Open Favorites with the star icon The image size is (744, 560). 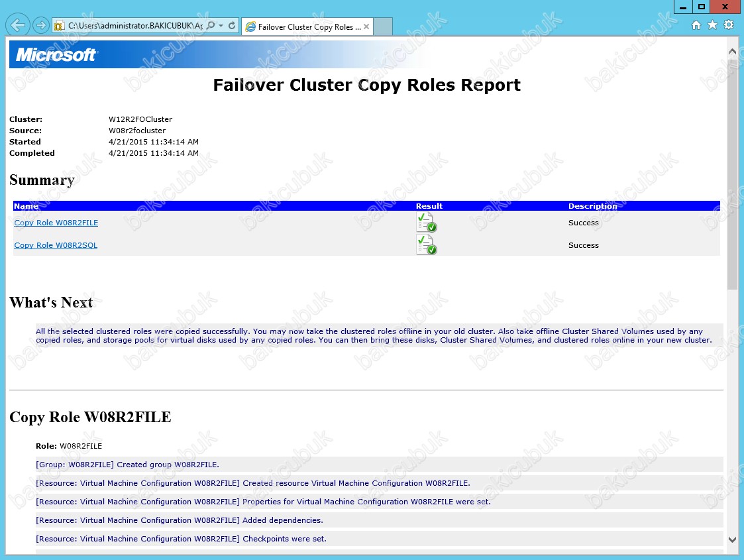712,25
